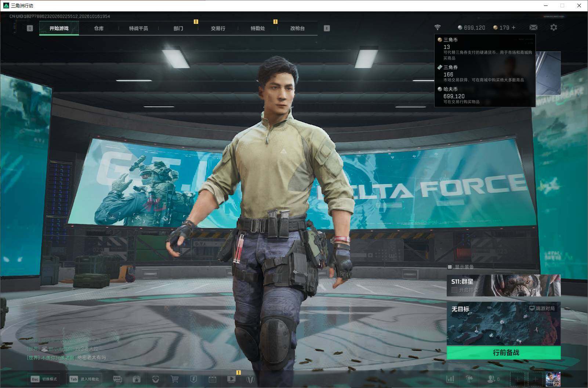Open the chat messages icon in bottom bar

[117, 379]
